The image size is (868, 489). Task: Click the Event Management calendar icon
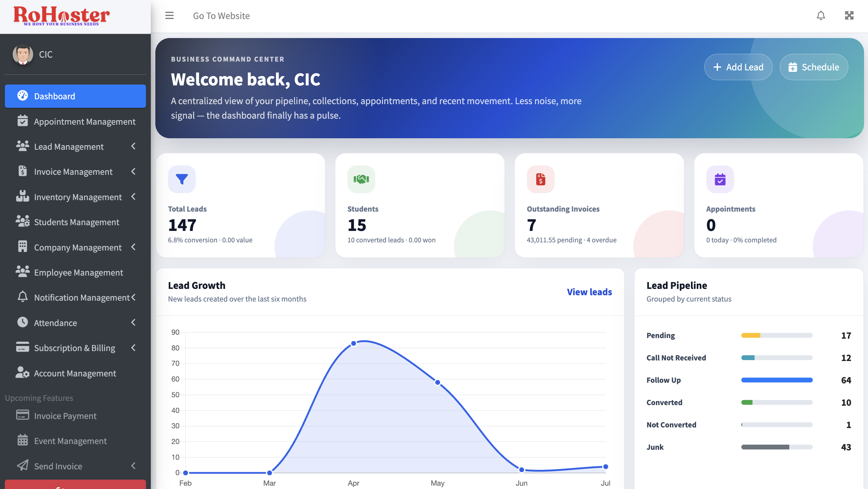[23, 440]
